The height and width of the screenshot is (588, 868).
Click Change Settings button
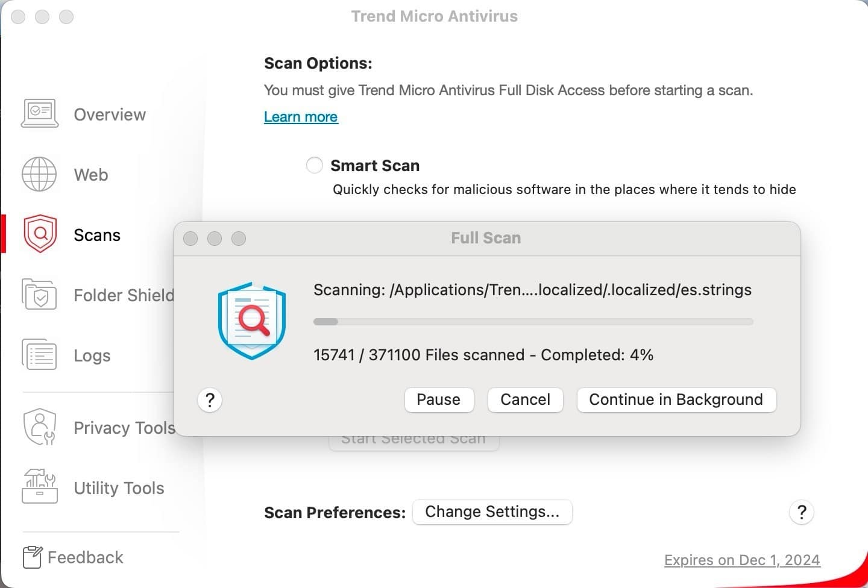click(492, 512)
